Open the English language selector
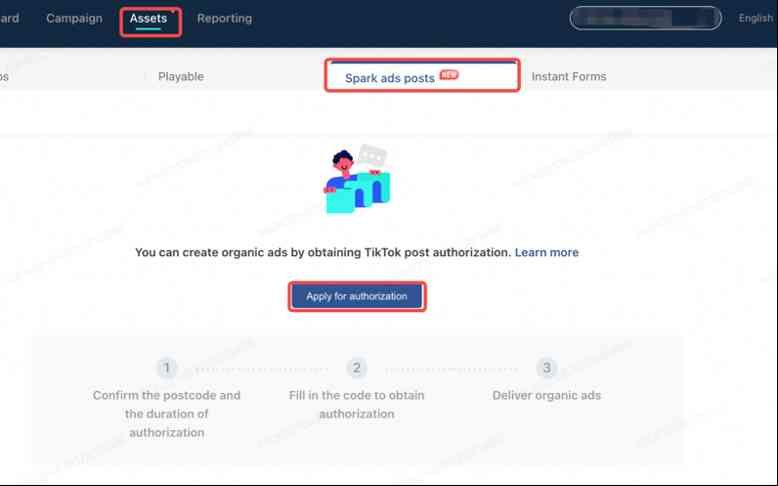778x486 pixels. pos(755,18)
